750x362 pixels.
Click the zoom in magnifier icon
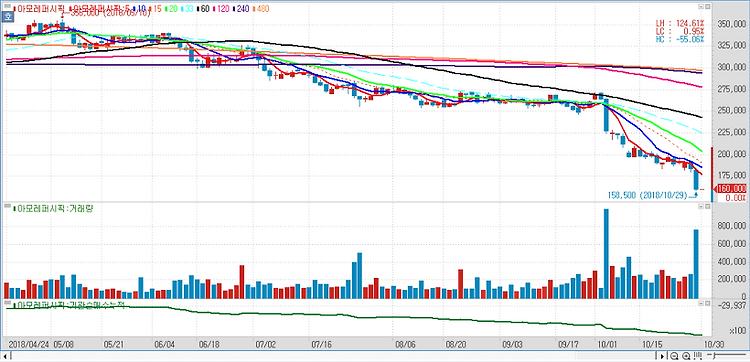pos(686,356)
